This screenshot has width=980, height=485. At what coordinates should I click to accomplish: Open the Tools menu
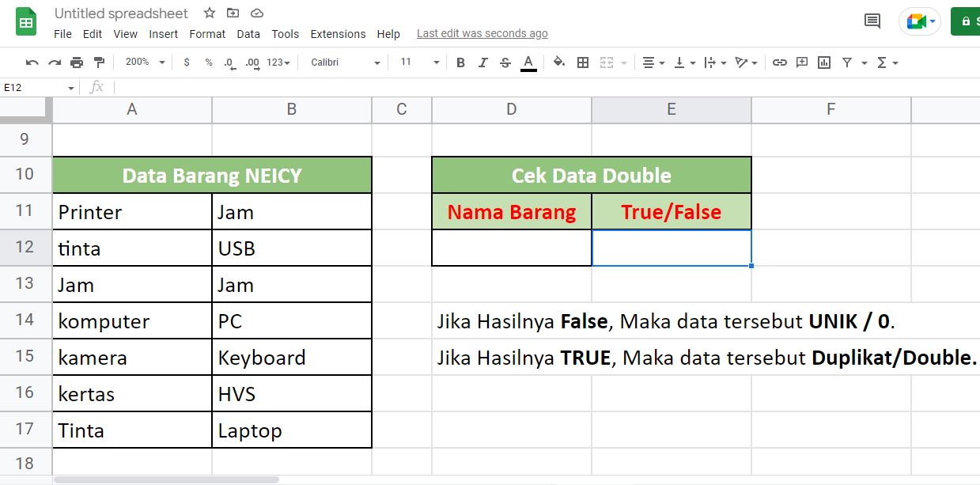tap(285, 34)
